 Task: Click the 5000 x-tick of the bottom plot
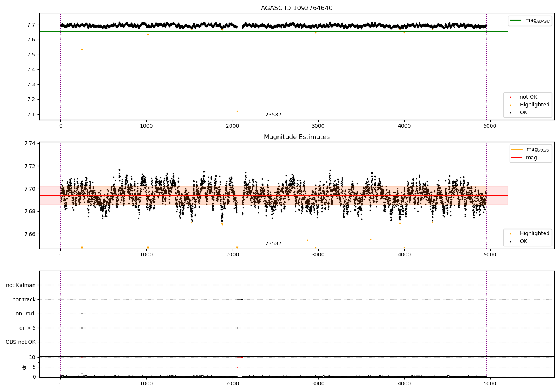[490, 384]
